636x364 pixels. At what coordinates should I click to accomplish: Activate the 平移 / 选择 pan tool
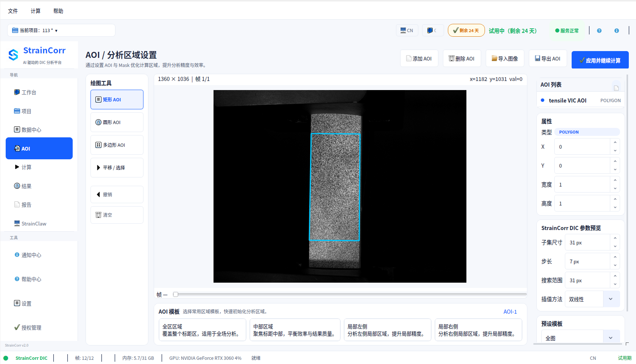[117, 168]
